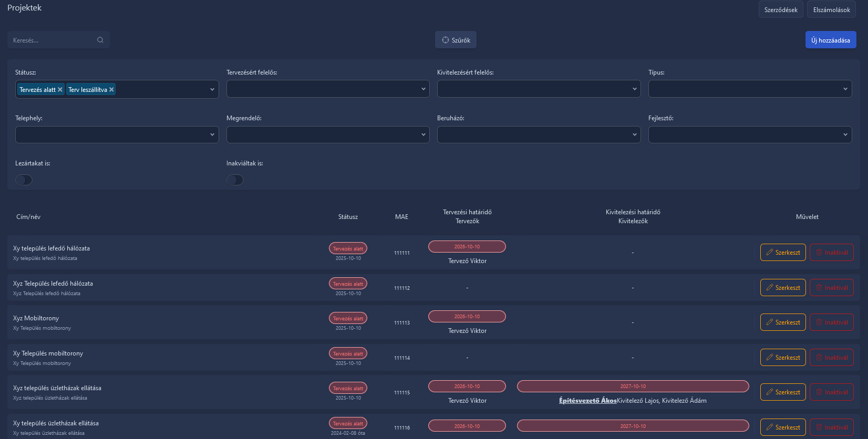Screen dimensions: 868x439
Task: Click 2026-10-10 deadline badge of project 111113
Action: pyautogui.click(x=467, y=316)
